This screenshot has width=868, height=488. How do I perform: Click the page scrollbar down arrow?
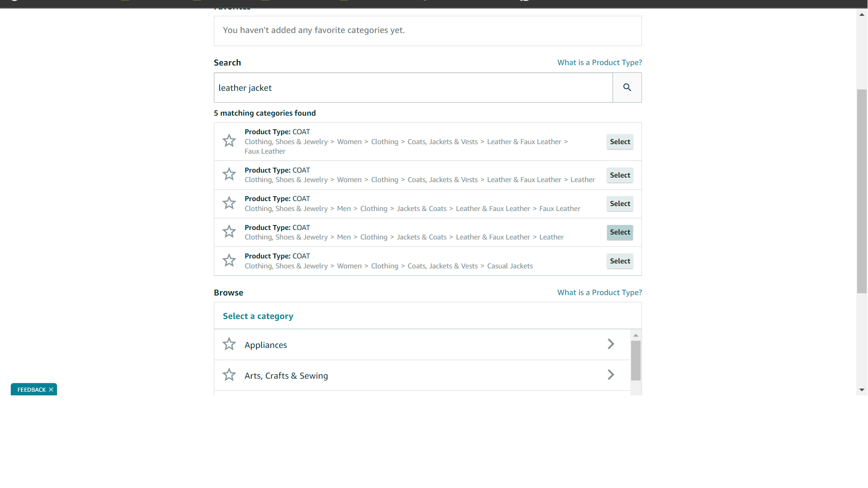pyautogui.click(x=862, y=390)
